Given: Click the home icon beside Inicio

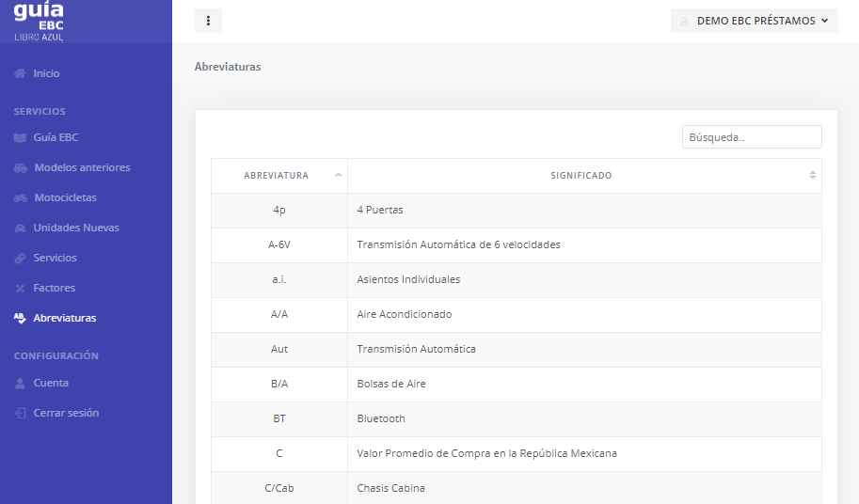Looking at the screenshot, I should (20, 73).
